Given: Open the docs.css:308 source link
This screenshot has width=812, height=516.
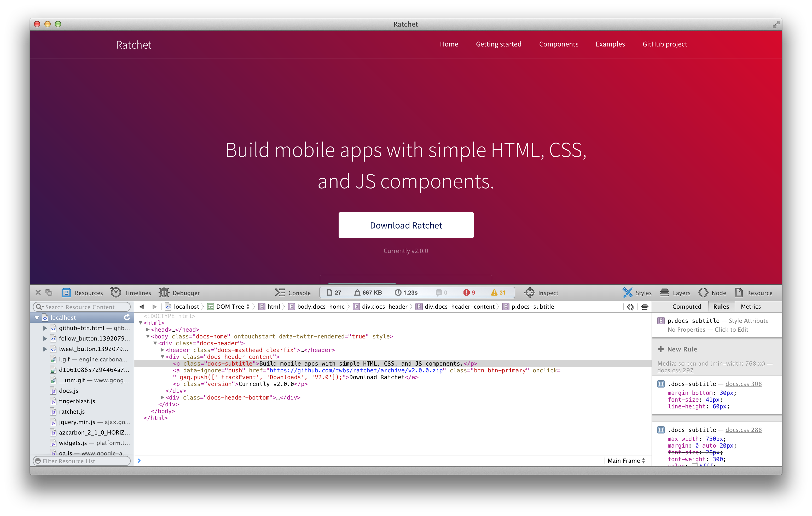Looking at the screenshot, I should pyautogui.click(x=743, y=384).
